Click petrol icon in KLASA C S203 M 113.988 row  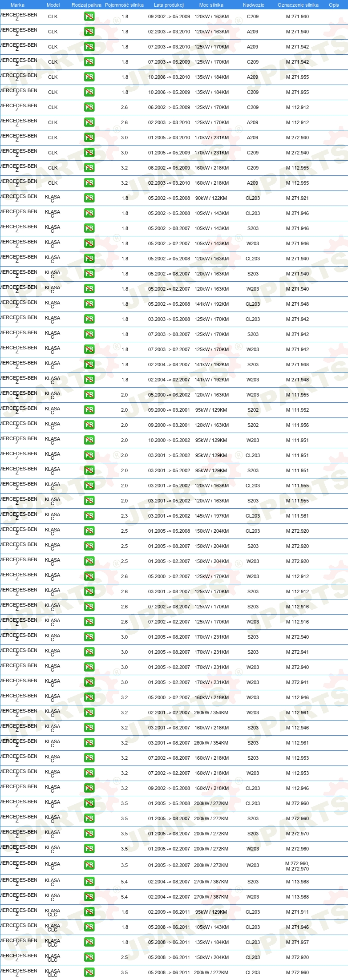[89, 882]
